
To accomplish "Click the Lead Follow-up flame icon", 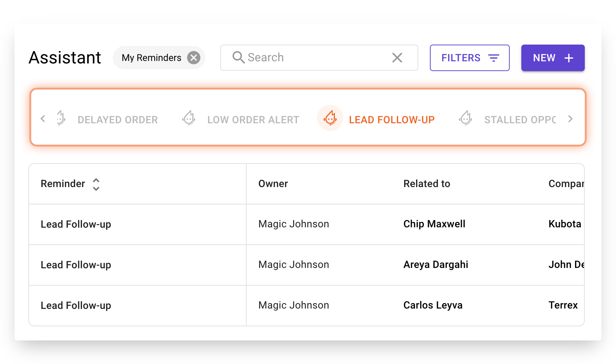I will 330,118.
